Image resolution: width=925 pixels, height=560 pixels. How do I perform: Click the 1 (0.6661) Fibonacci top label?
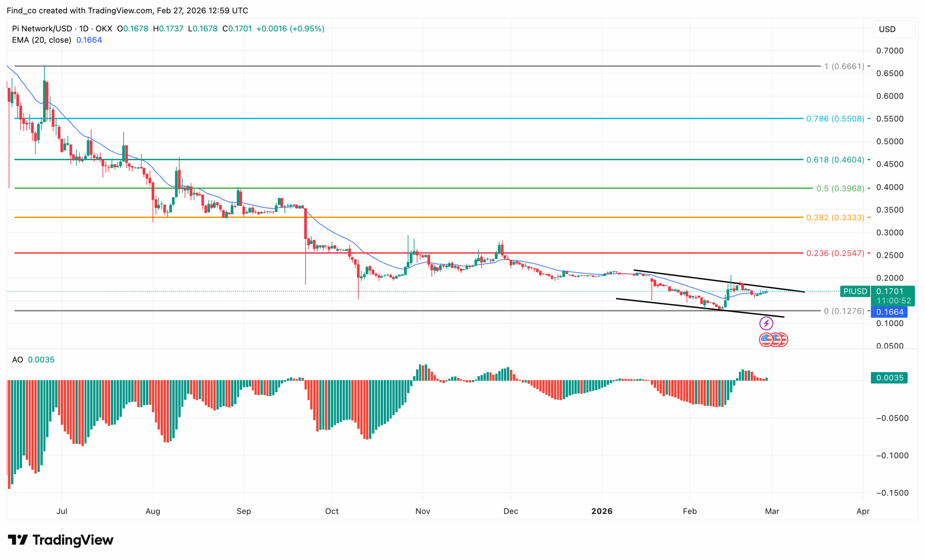(844, 66)
